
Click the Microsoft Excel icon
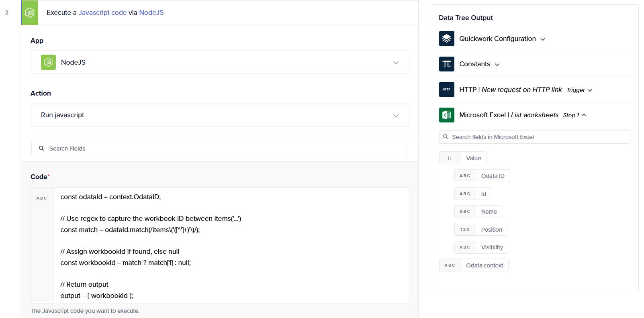click(x=446, y=115)
